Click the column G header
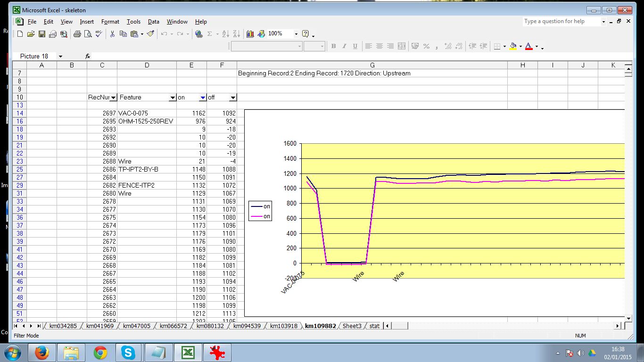 (372, 65)
